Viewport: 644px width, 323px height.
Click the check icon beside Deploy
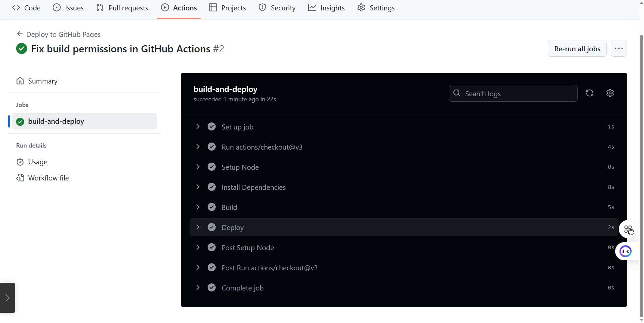click(212, 227)
